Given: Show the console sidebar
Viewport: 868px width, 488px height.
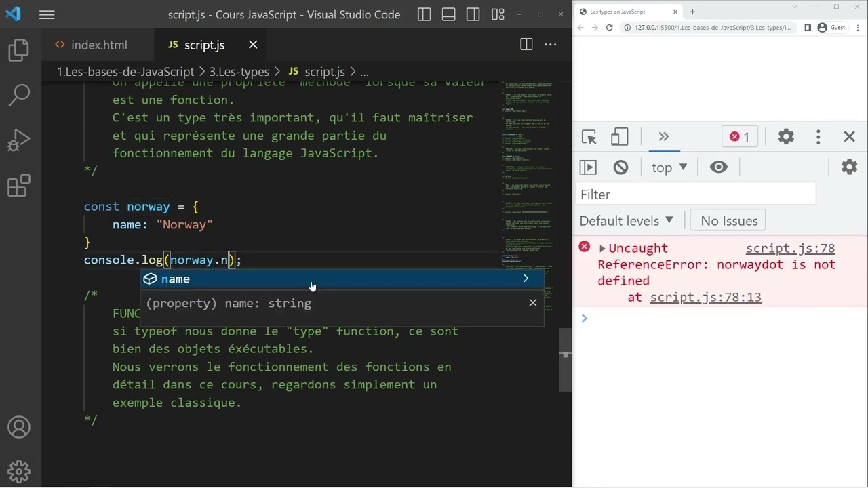Looking at the screenshot, I should coord(588,167).
